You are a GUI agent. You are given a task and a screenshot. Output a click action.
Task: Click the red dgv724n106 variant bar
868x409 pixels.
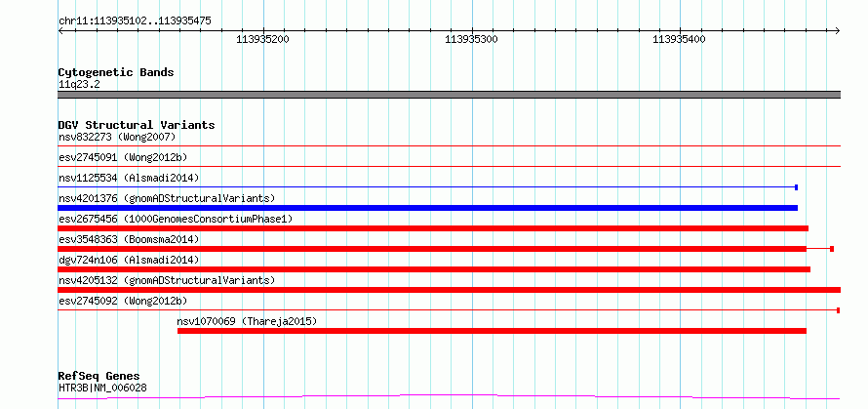click(434, 269)
